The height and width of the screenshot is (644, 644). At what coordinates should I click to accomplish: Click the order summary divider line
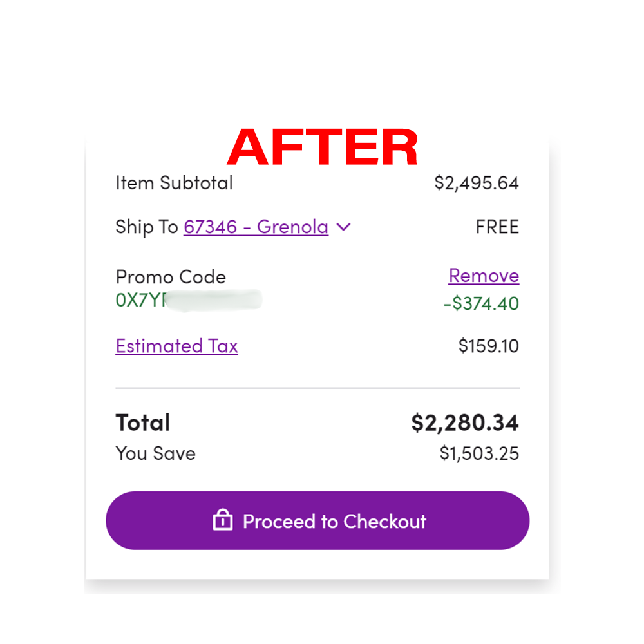click(317, 388)
